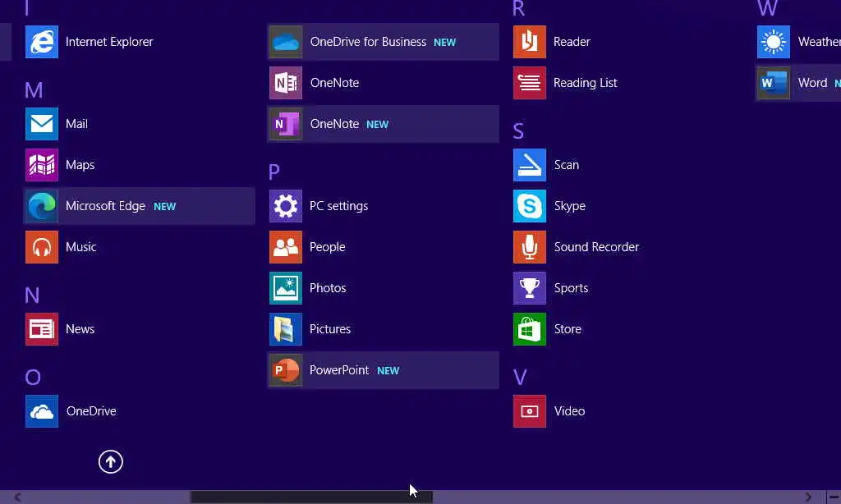841x504 pixels.
Task: Click the NEW badge beside Microsoft Edge
Action: pos(164,206)
